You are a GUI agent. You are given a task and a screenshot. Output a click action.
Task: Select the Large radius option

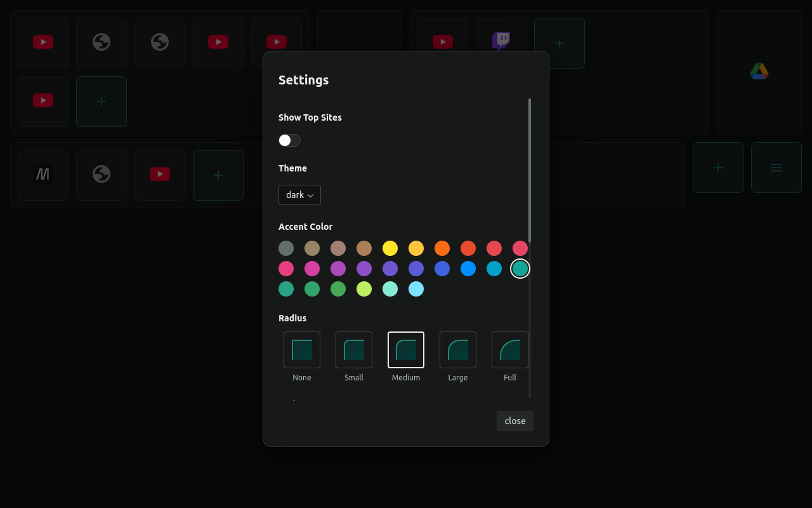[457, 350]
